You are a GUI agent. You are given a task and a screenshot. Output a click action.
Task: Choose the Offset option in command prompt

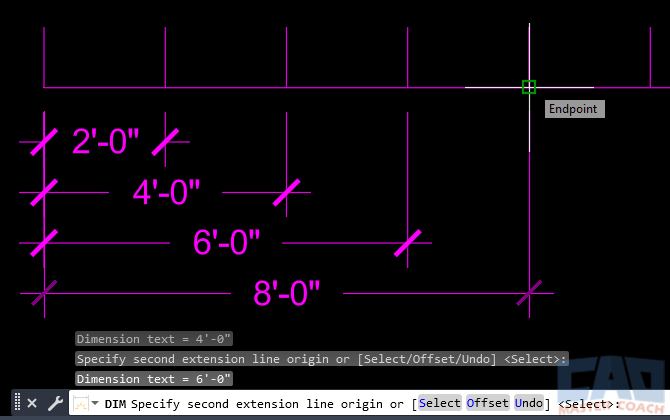click(x=488, y=403)
